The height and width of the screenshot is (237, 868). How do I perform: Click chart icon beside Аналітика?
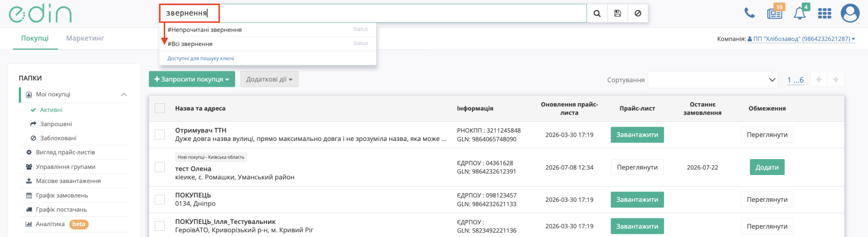[x=29, y=224]
